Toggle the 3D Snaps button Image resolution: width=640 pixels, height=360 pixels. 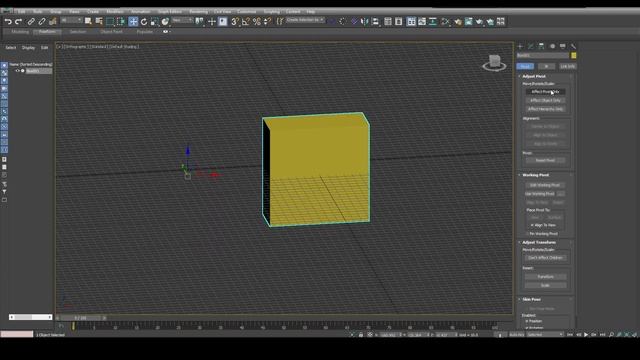(x=235, y=22)
